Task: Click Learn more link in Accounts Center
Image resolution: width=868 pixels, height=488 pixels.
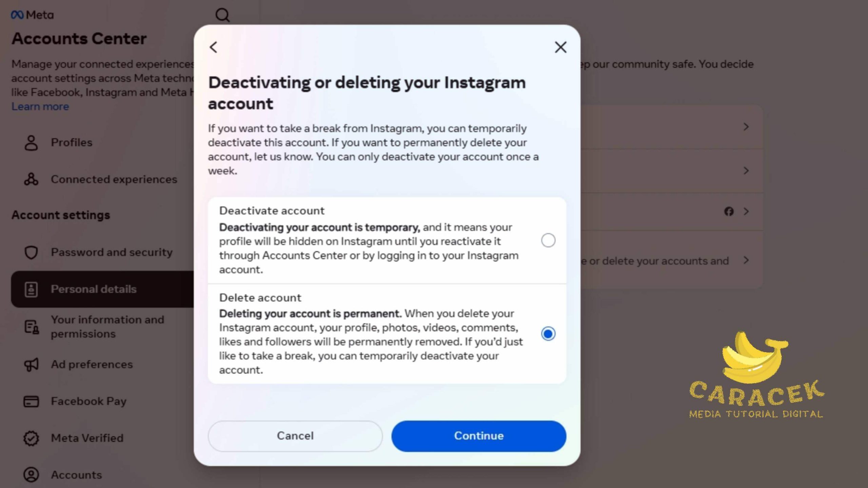Action: click(x=39, y=106)
